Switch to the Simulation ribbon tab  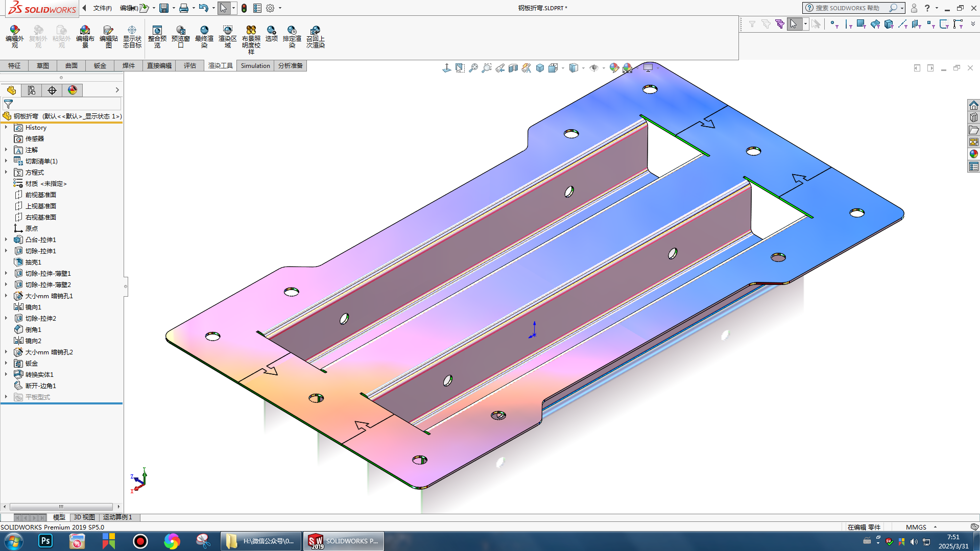coord(255,65)
